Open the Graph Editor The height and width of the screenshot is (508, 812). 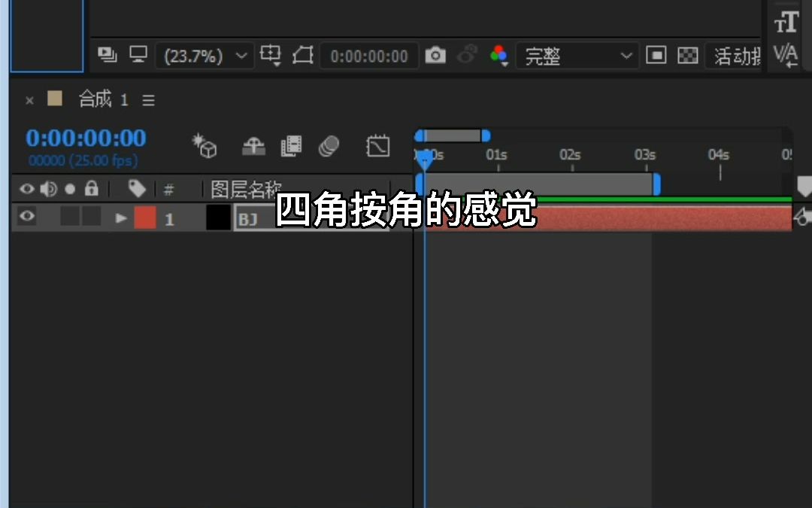(x=378, y=146)
